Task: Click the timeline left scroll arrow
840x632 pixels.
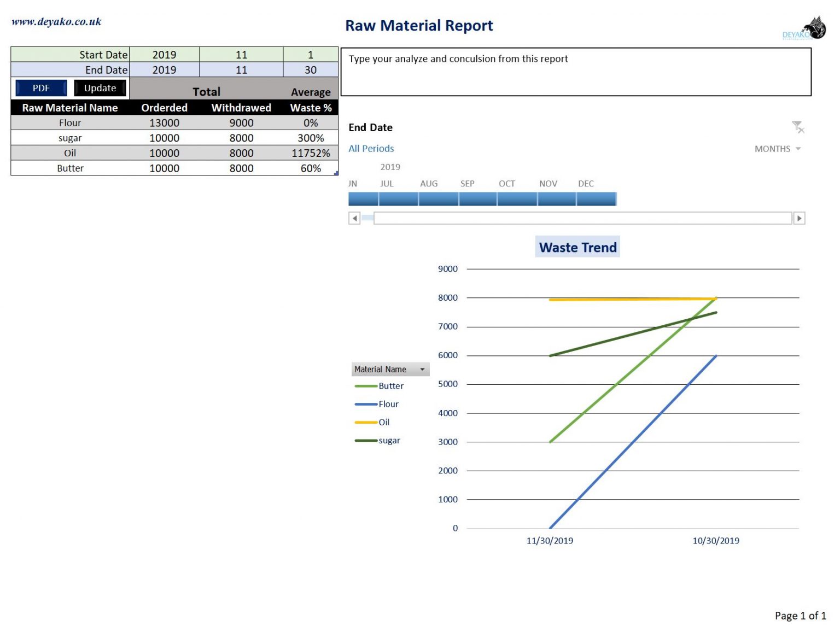Action: click(x=354, y=218)
